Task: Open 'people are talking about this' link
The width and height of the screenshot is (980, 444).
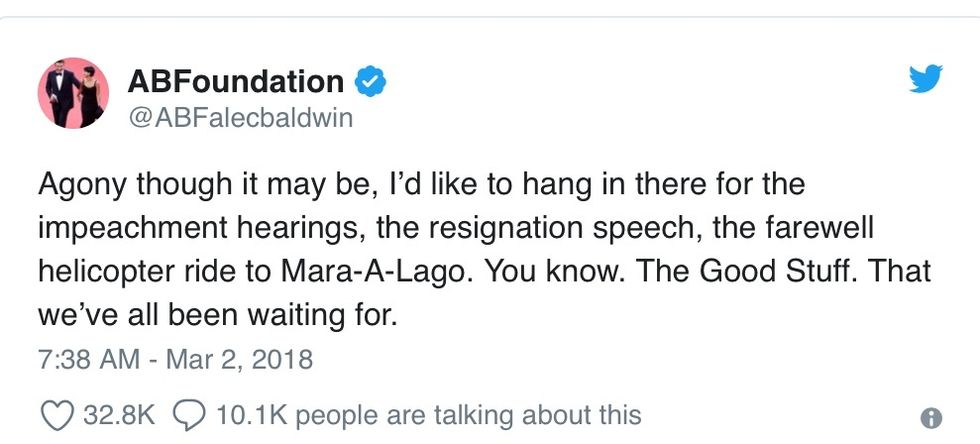Action: coord(468,414)
